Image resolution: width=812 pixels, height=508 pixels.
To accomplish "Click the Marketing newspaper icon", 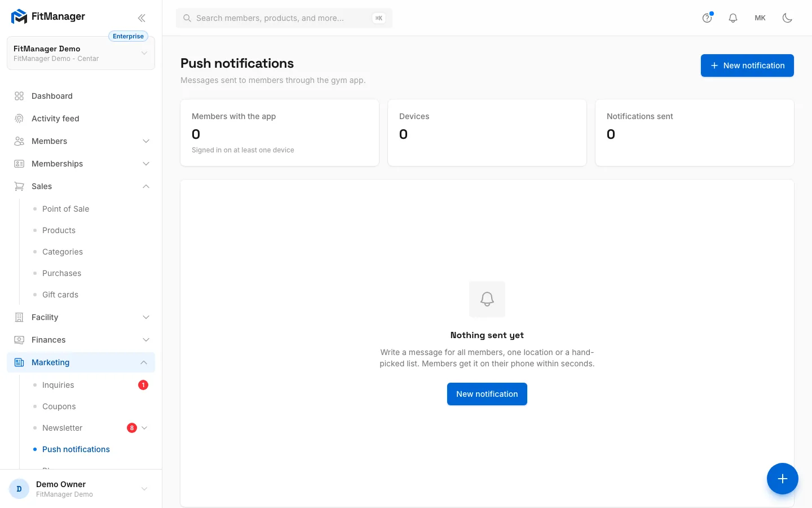I will click(19, 362).
